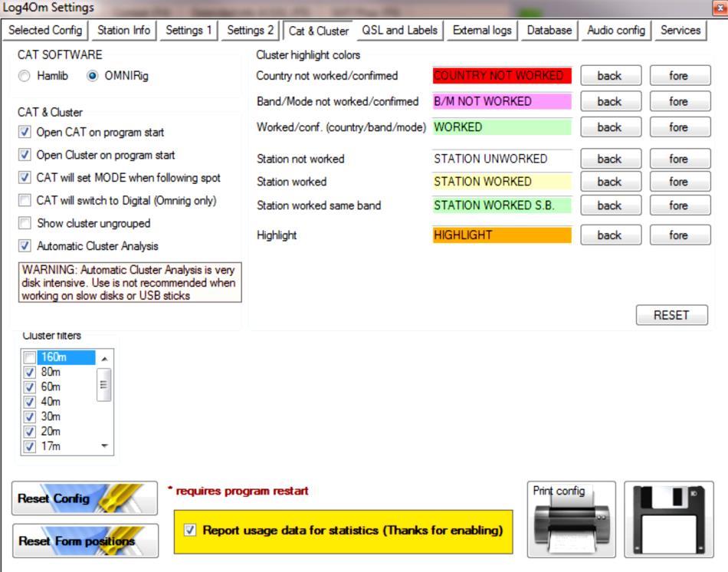
Task: Click pink B/M NOT WORKED swatch
Action: 502,101
